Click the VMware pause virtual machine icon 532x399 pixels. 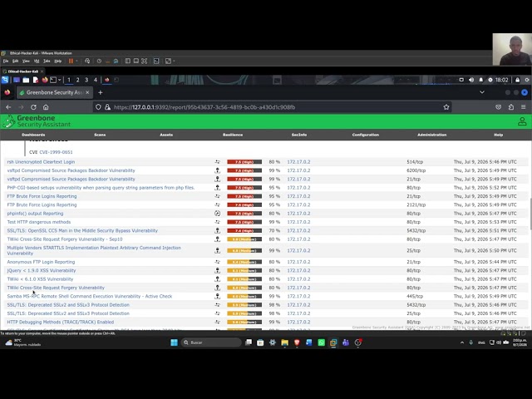click(71, 61)
